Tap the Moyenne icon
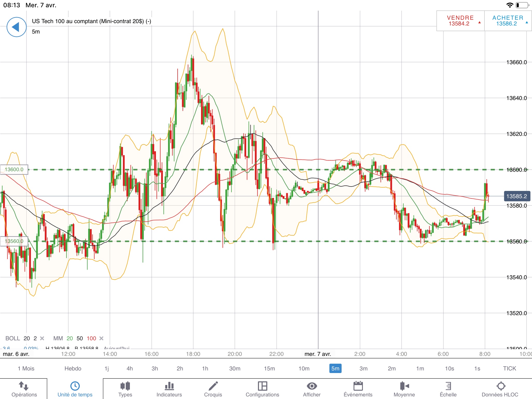Viewport: 532px width, 399px height. pos(404,386)
